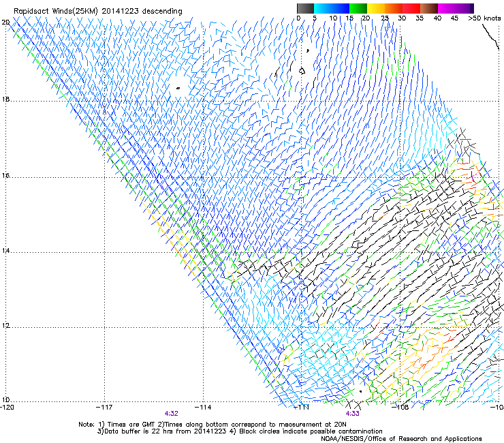The image size is (504, 443).
Task: Click the "45" legend tick label
Action: pyautogui.click(x=454, y=18)
